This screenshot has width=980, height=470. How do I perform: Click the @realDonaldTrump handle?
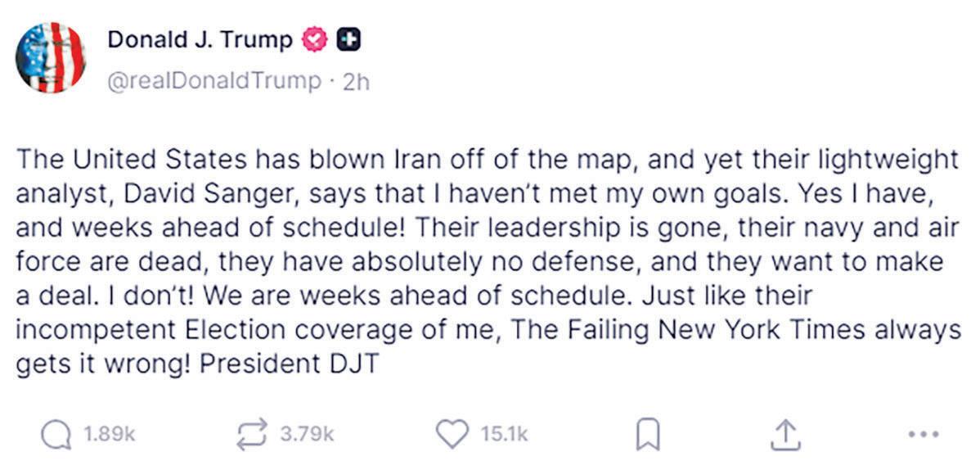[215, 81]
